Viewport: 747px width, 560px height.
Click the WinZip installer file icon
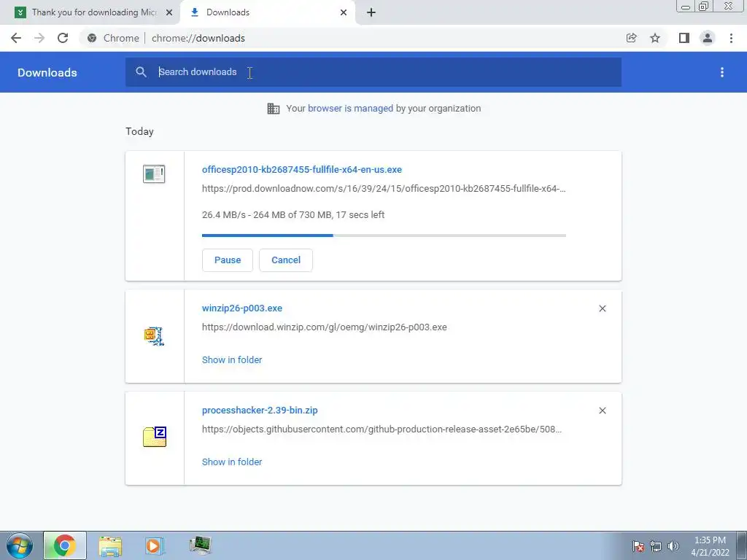click(154, 336)
